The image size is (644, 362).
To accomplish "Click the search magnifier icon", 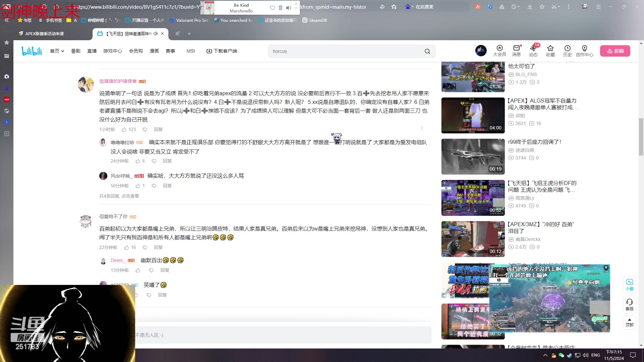I will point(427,51).
